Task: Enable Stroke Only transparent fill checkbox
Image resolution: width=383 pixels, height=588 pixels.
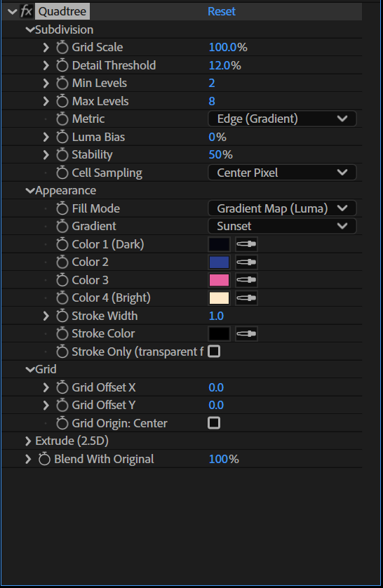Action: click(x=214, y=352)
